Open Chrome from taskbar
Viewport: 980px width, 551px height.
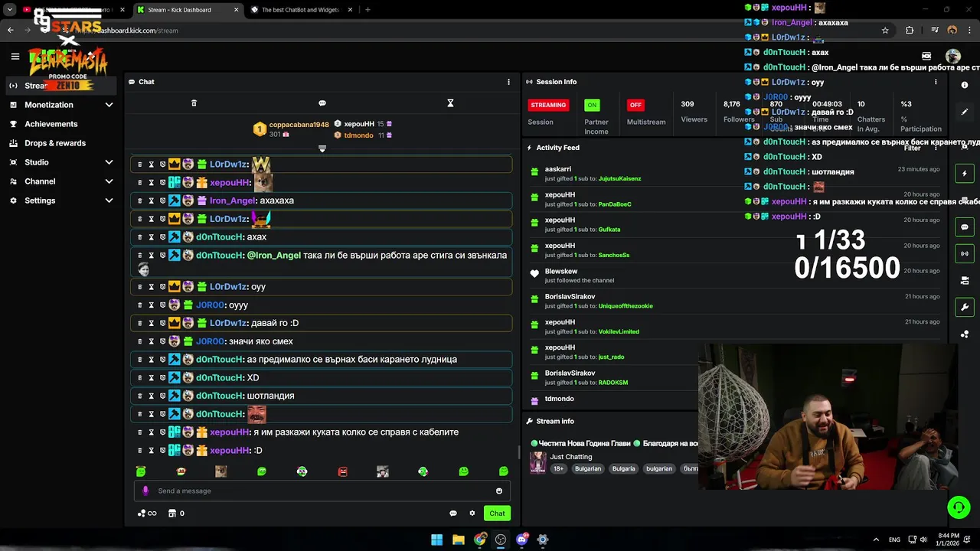click(x=479, y=540)
